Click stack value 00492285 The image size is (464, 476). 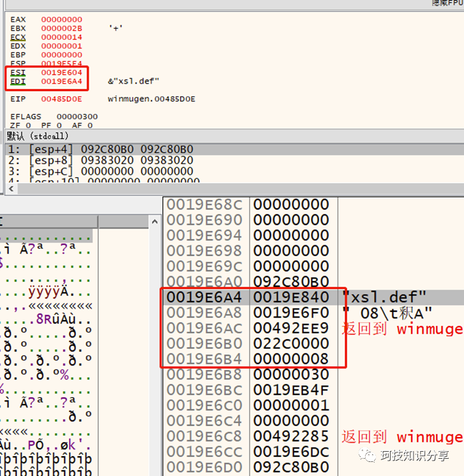point(291,436)
